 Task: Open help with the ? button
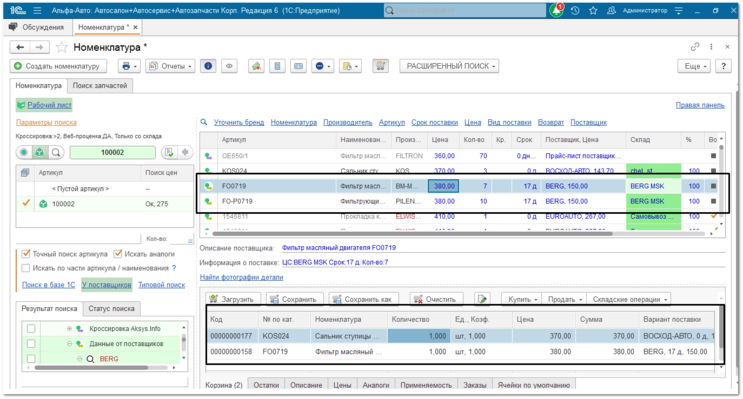coord(723,66)
